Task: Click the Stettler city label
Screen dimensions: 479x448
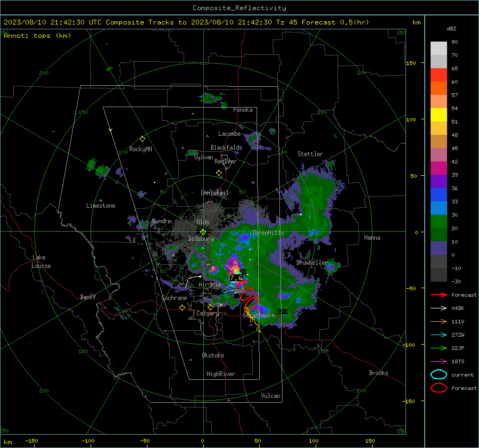Action: pyautogui.click(x=310, y=154)
